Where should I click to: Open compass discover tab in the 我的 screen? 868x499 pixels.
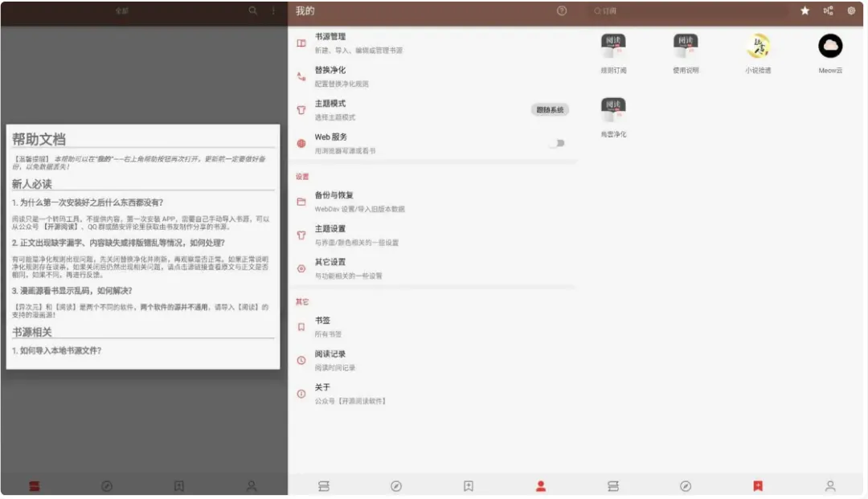click(396, 486)
